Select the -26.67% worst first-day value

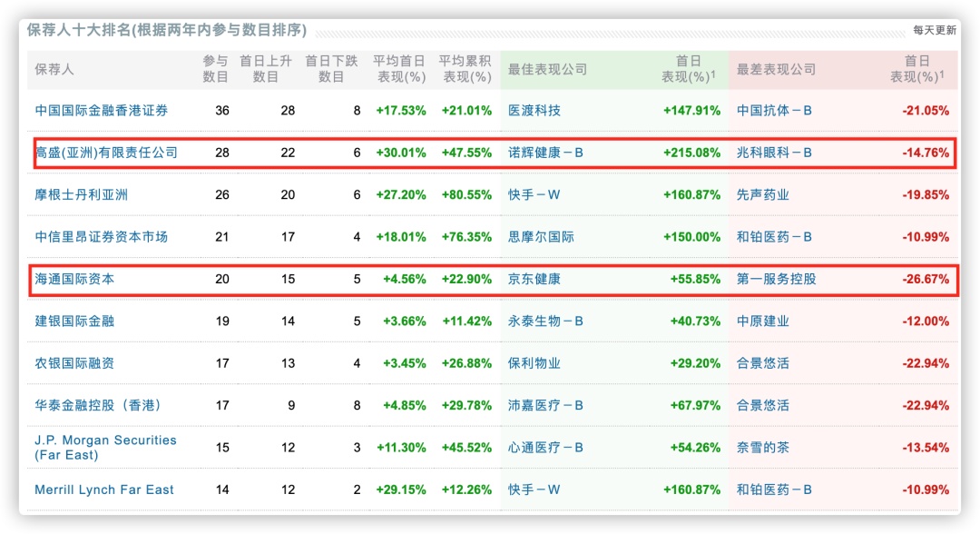(x=926, y=279)
